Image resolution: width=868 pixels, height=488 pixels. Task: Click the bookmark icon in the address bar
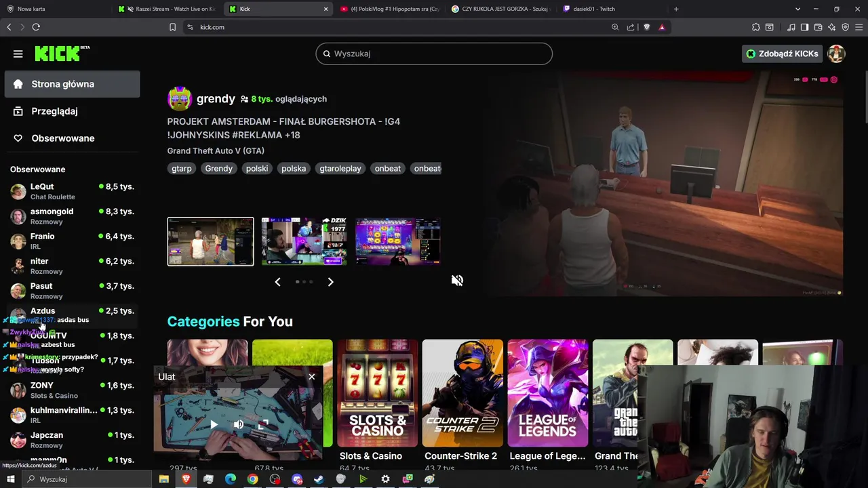coord(172,27)
